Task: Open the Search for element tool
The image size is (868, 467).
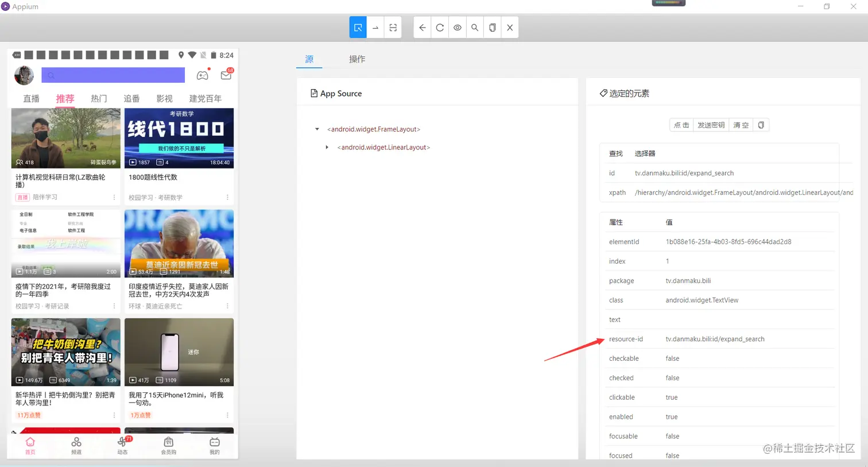Action: (475, 28)
